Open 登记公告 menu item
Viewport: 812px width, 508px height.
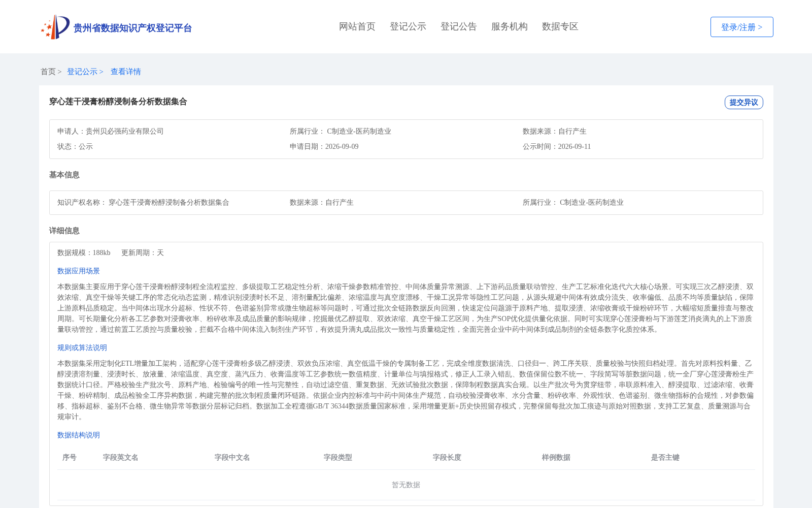coord(459,26)
